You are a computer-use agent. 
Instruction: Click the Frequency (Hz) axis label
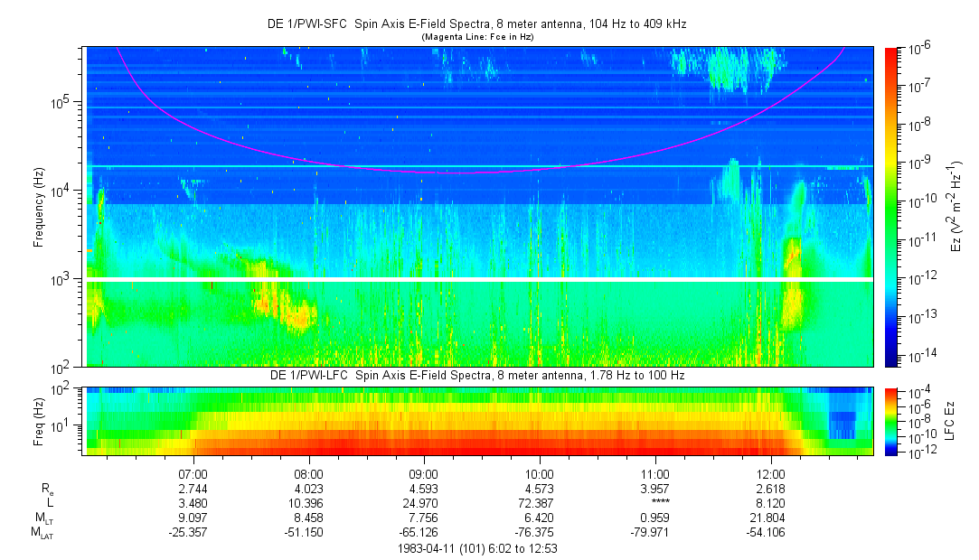coord(39,208)
